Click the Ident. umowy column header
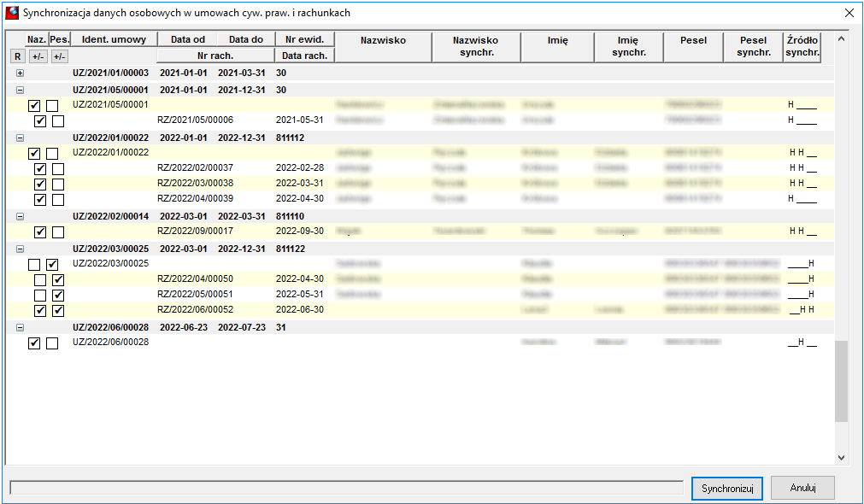This screenshot has height=504, width=864. pos(114,39)
